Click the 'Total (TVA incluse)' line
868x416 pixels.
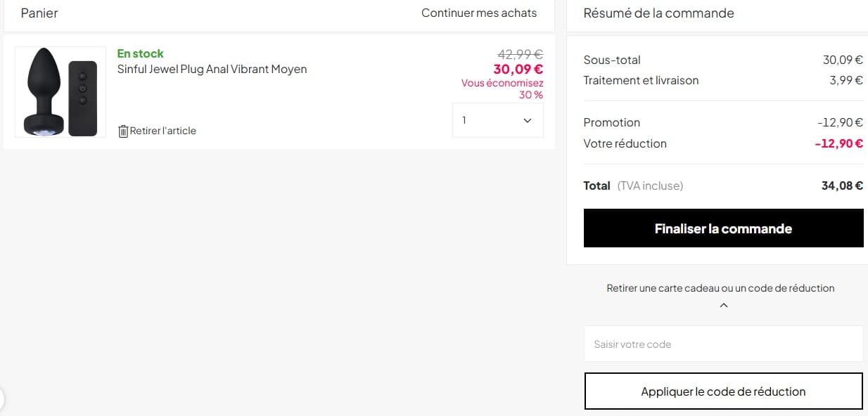click(633, 186)
